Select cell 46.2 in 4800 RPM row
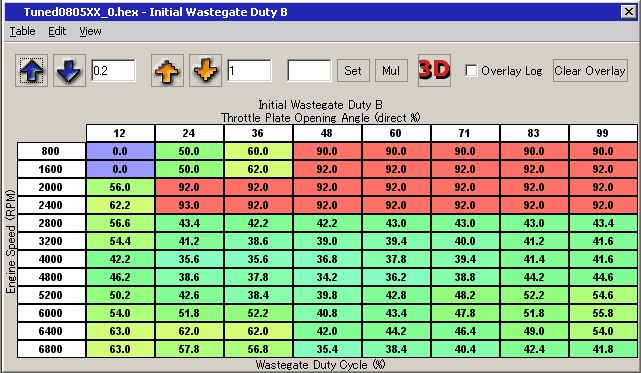The image size is (641, 373). (120, 277)
